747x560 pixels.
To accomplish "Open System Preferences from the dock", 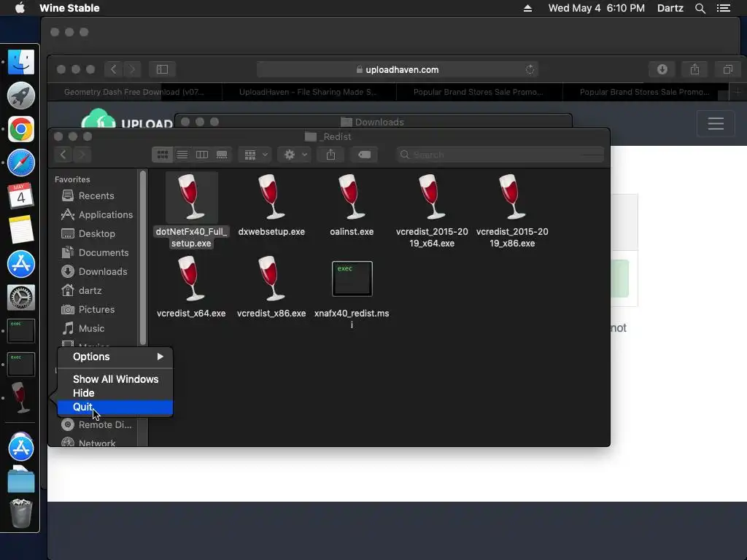I will pyautogui.click(x=21, y=297).
